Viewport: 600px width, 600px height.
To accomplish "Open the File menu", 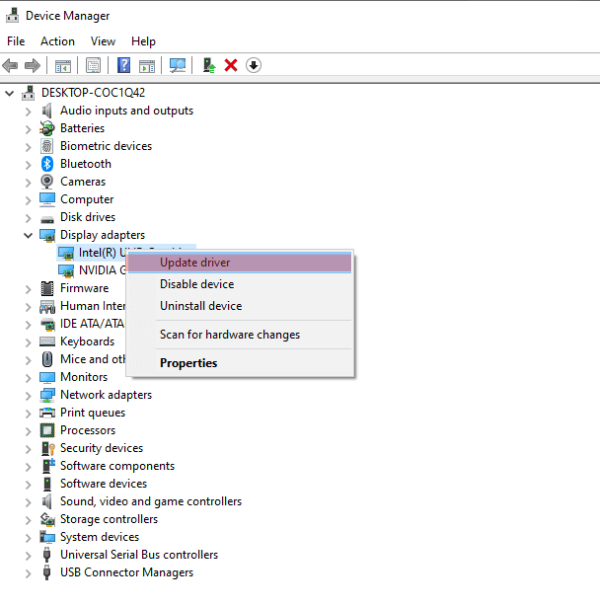I will click(x=16, y=41).
